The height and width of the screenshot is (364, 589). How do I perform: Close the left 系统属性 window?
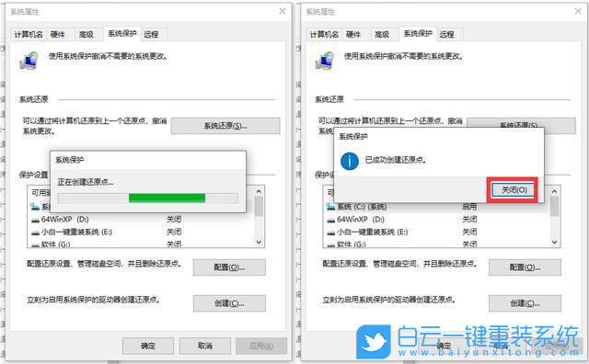point(283,12)
